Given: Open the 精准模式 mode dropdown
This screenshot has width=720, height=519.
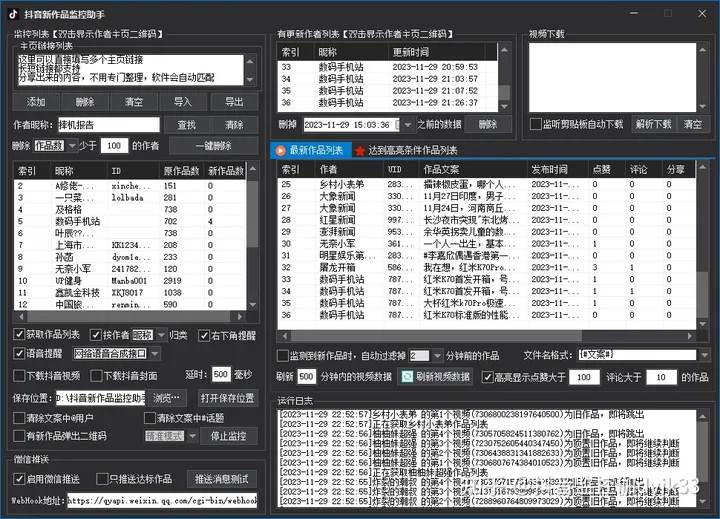Looking at the screenshot, I should pos(192,435).
